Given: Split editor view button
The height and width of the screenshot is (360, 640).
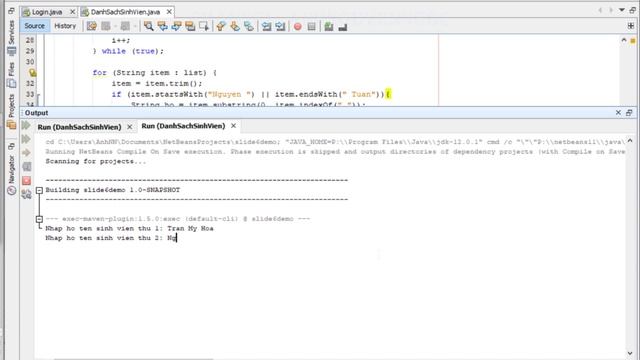Looking at the screenshot, I should pos(631,26).
